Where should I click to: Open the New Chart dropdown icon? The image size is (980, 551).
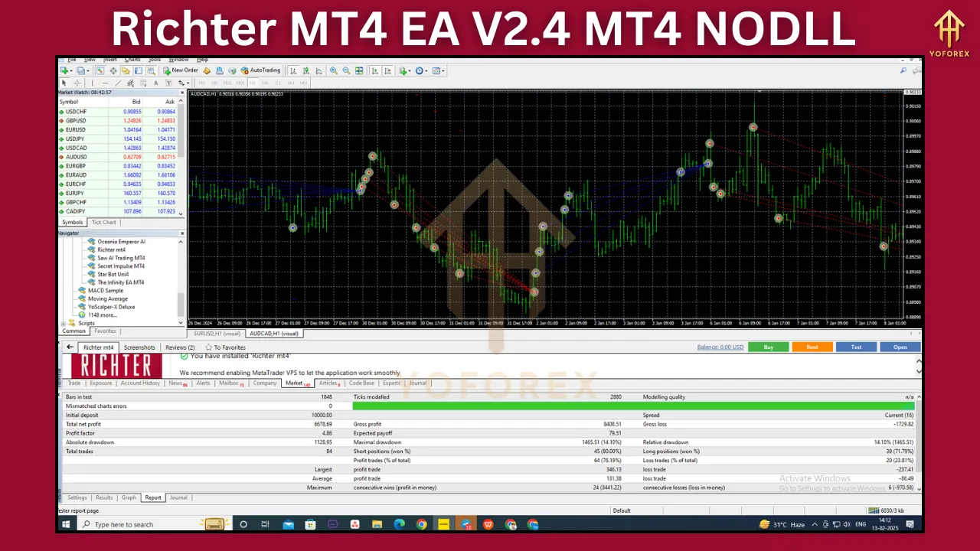pyautogui.click(x=65, y=70)
